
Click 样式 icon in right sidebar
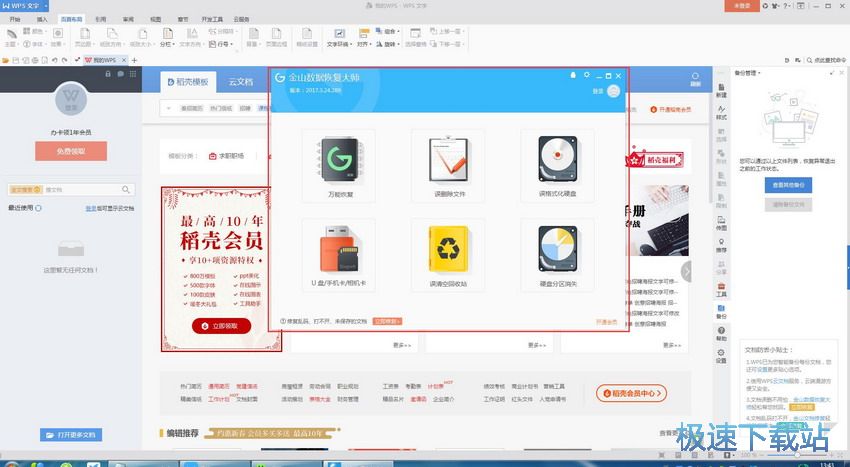pyautogui.click(x=721, y=113)
